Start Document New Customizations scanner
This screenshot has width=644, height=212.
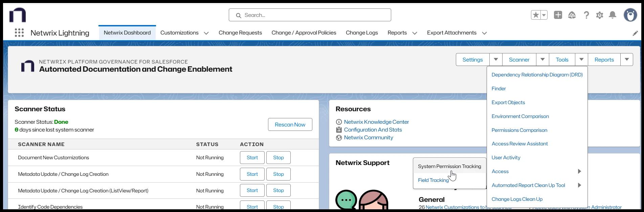252,158
